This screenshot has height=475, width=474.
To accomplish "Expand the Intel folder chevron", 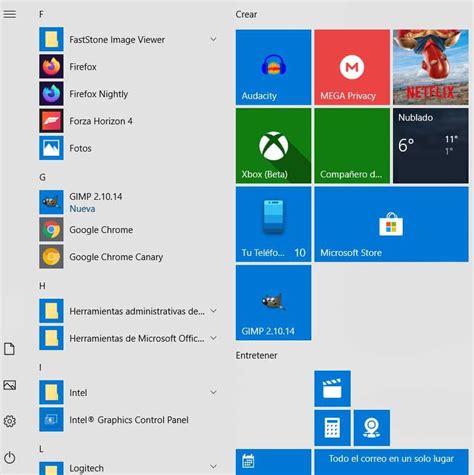I will point(213,392).
